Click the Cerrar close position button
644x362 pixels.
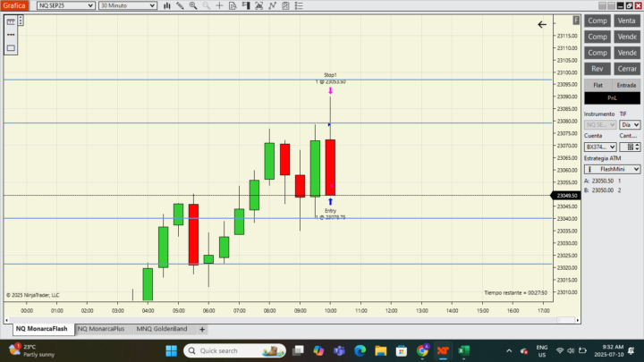pyautogui.click(x=627, y=69)
